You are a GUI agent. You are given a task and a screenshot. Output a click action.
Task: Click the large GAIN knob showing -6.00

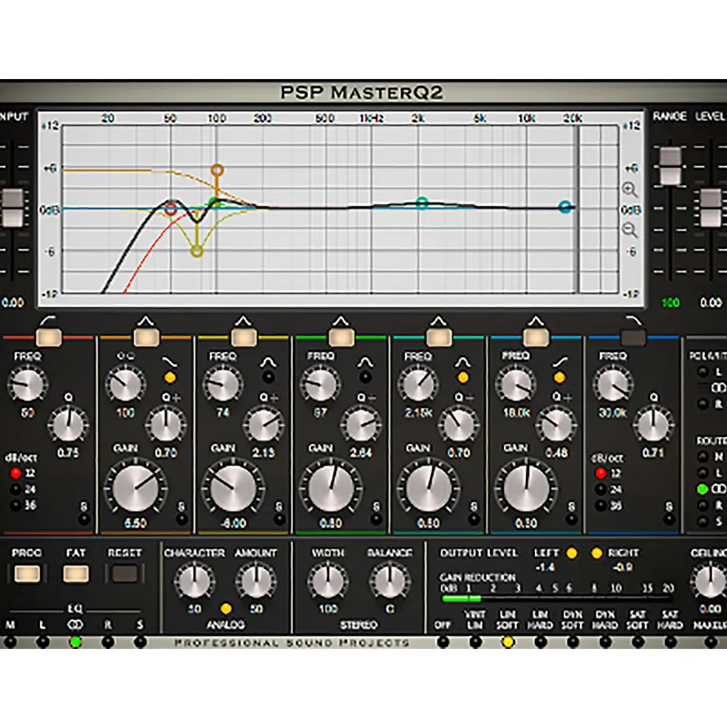click(x=233, y=489)
